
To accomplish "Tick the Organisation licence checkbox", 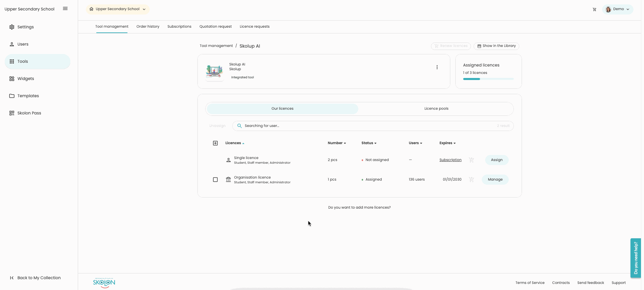I will coord(215,180).
